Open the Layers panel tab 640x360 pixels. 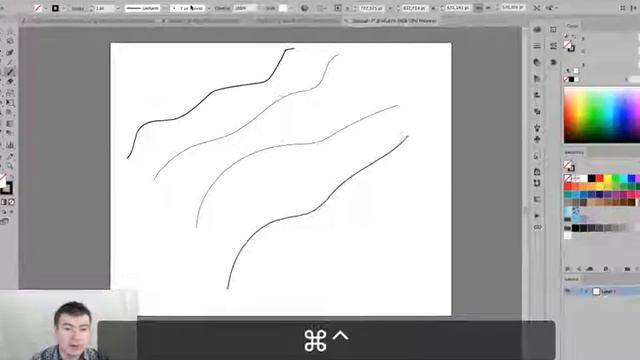tap(572, 279)
